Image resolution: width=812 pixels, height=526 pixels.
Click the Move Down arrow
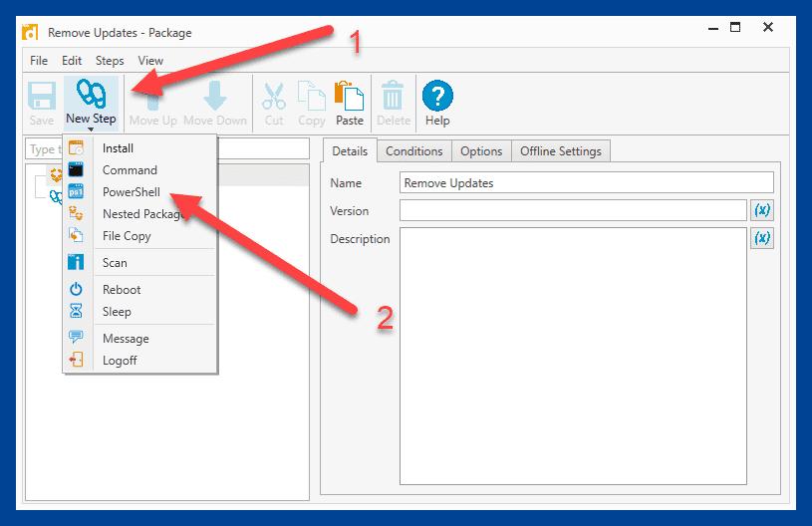point(215,96)
